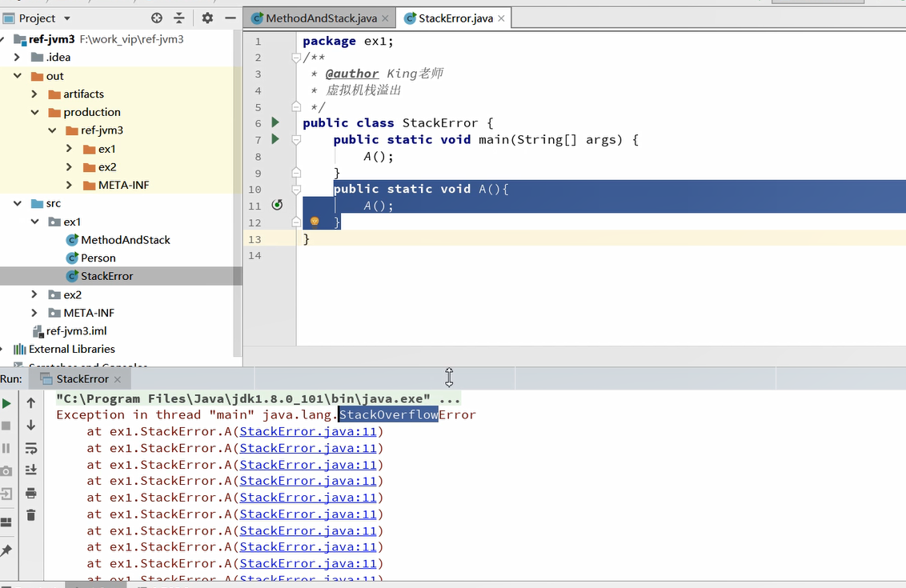Click the collapse all icon in Project panel
The width and height of the screenshot is (906, 588).
(x=179, y=18)
